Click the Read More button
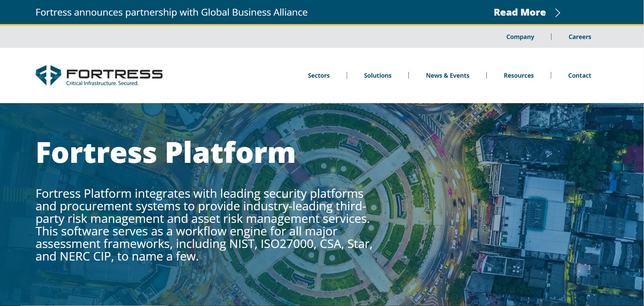This screenshot has width=644, height=306. point(520,12)
